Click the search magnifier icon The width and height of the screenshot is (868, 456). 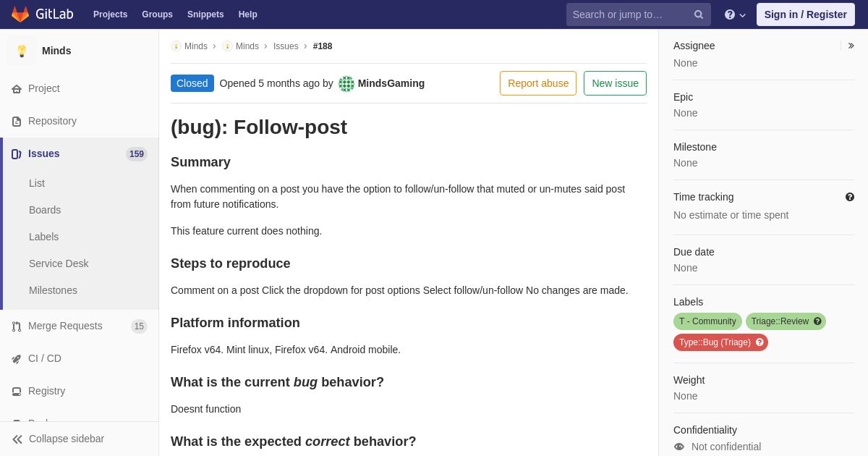pyautogui.click(x=699, y=14)
